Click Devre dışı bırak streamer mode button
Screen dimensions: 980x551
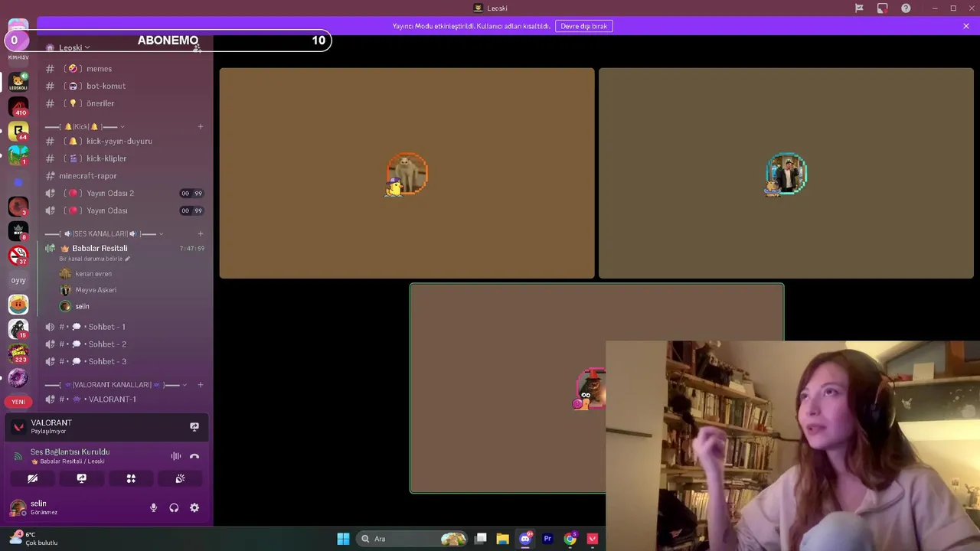point(584,26)
